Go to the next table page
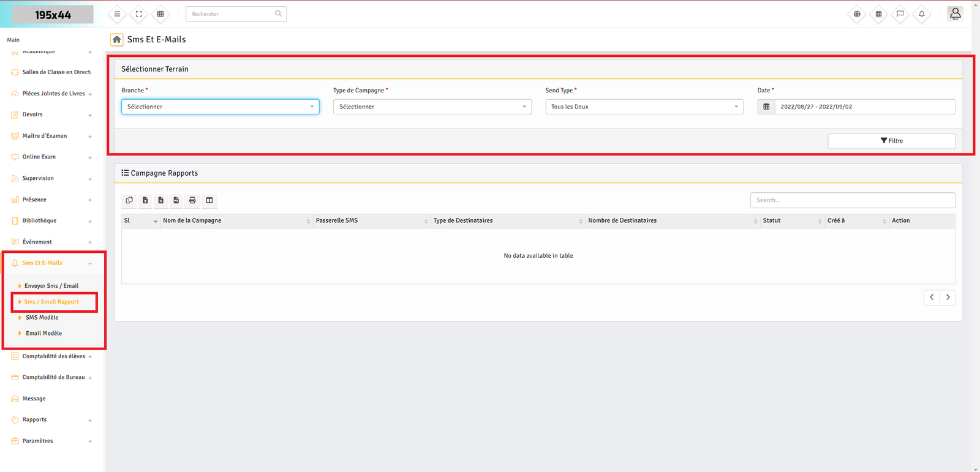Viewport: 980px width, 472px height. (x=948, y=298)
